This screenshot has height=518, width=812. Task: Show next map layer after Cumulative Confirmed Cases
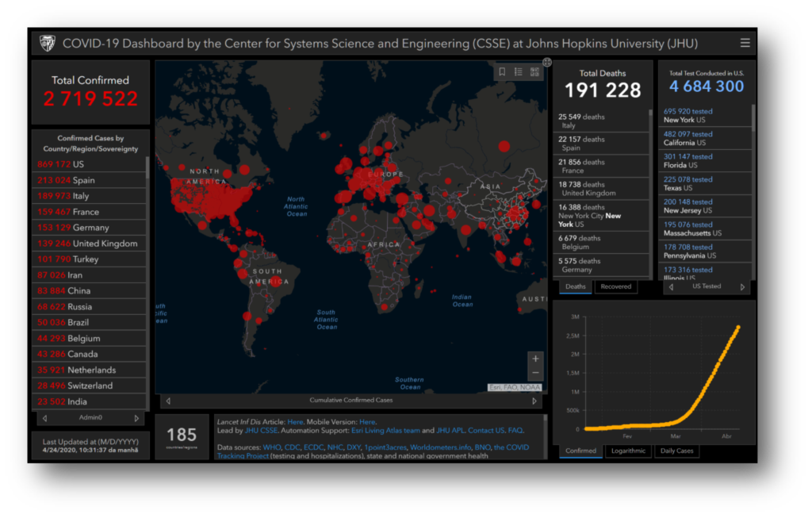point(534,401)
